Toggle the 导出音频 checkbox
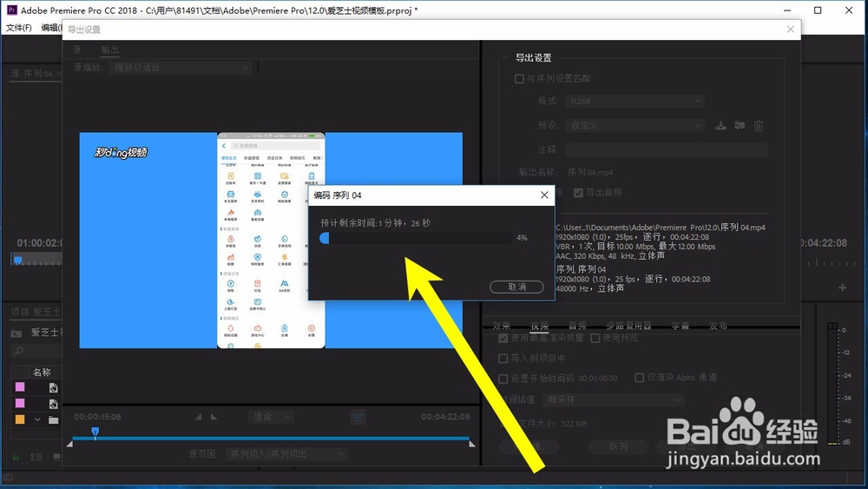This screenshot has height=489, width=868. (578, 193)
